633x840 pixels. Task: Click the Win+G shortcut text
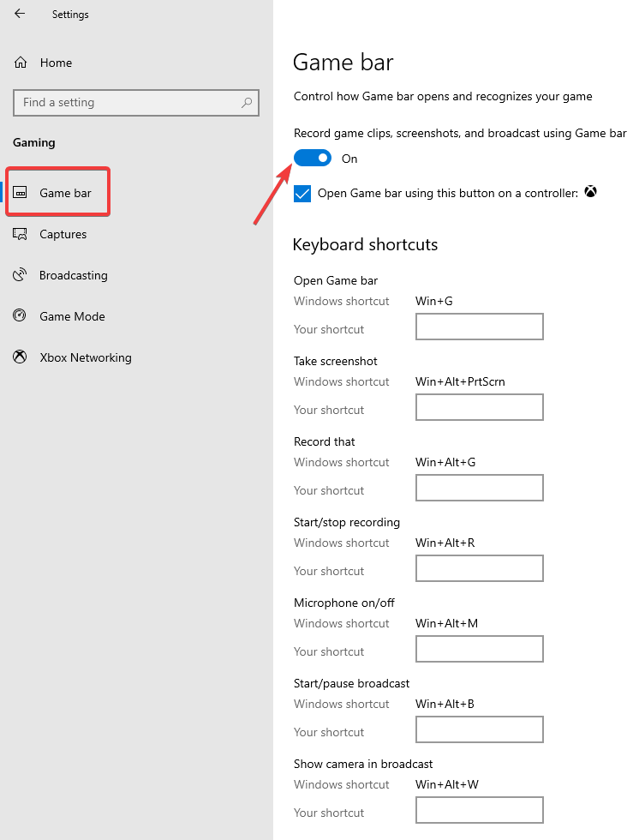[433, 301]
